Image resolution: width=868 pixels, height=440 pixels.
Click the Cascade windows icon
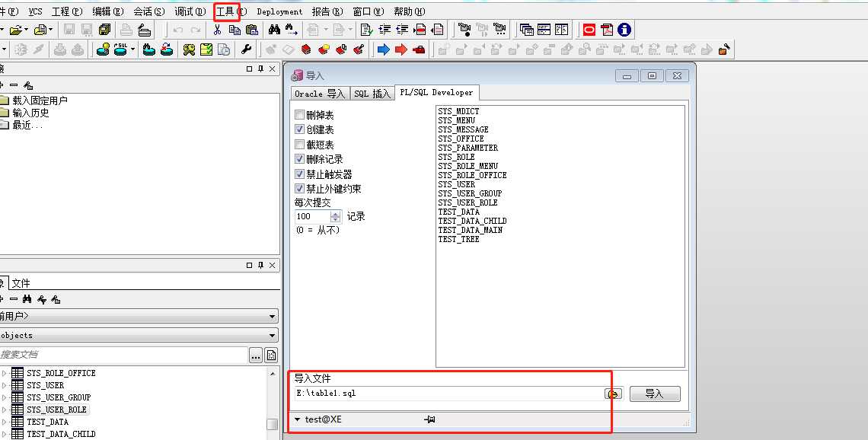point(526,30)
